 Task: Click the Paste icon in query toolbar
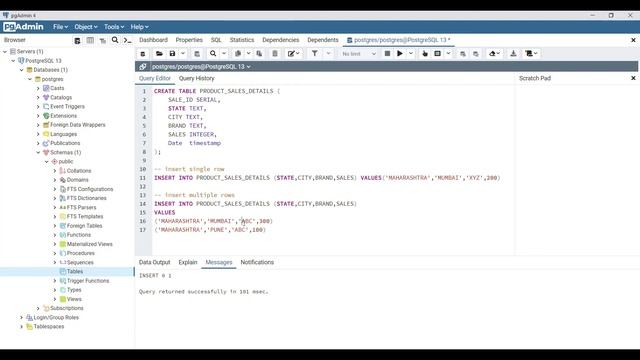(259, 53)
